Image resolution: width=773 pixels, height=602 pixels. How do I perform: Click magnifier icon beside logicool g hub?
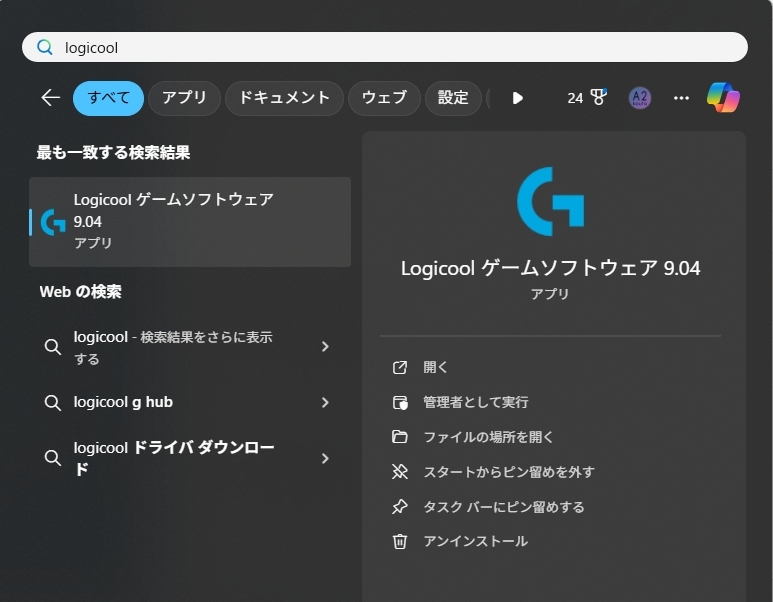tap(52, 403)
